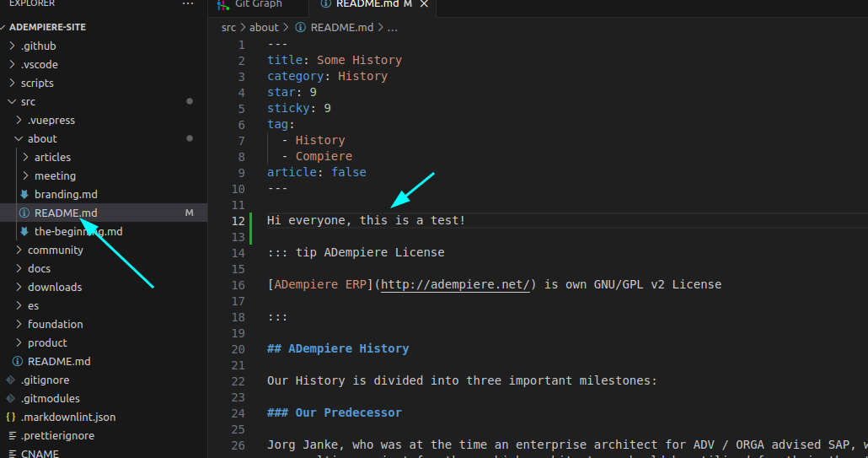This screenshot has height=458, width=868.
Task: Expand the product folder
Action: pos(19,342)
